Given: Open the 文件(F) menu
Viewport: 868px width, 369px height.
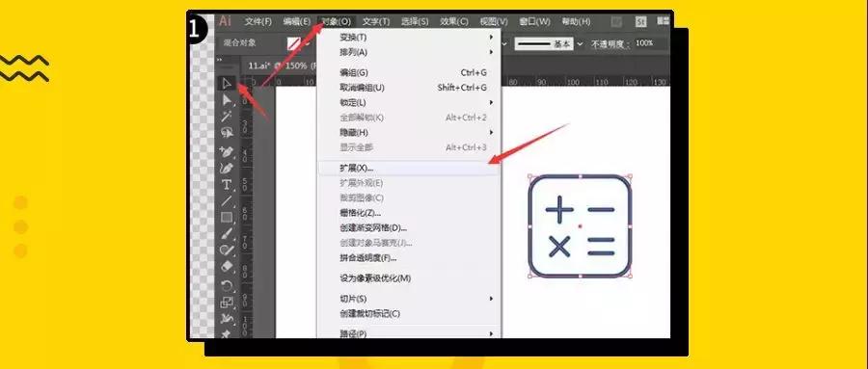Looking at the screenshot, I should 258,21.
